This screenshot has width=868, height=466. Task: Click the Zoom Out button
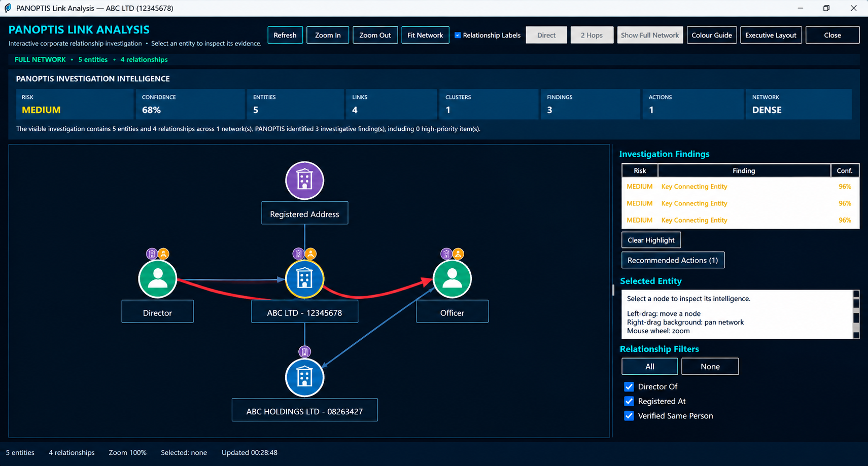[375, 35]
